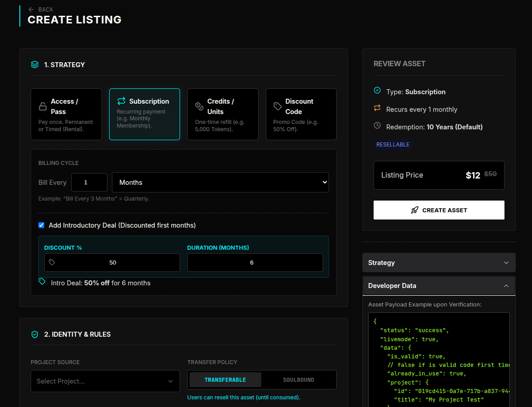Image resolution: width=532 pixels, height=407 pixels.
Task: Expand the Strategy accordion section
Action: pyautogui.click(x=439, y=263)
